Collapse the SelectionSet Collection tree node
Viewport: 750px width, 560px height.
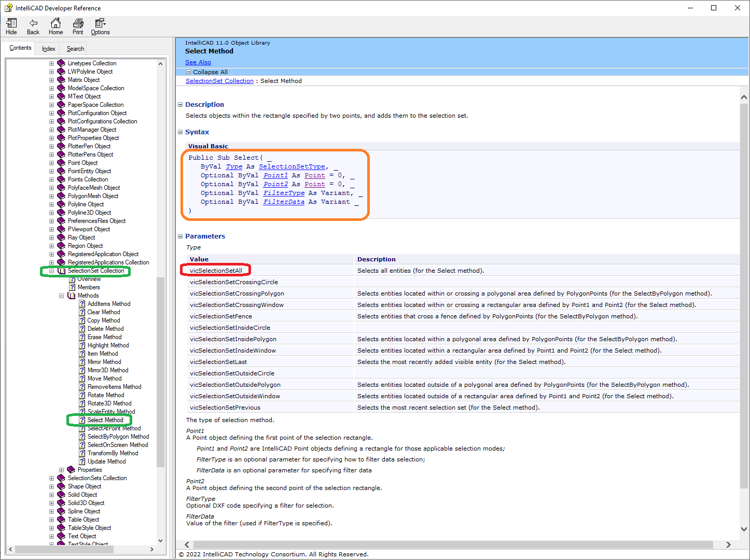coord(51,271)
